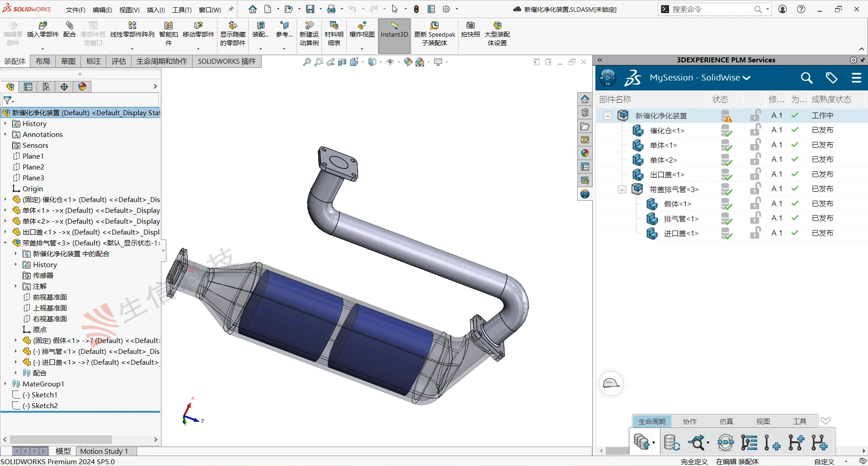Open FeatureManager design tree tab
This screenshot has width=868, height=466.
pos(10,87)
